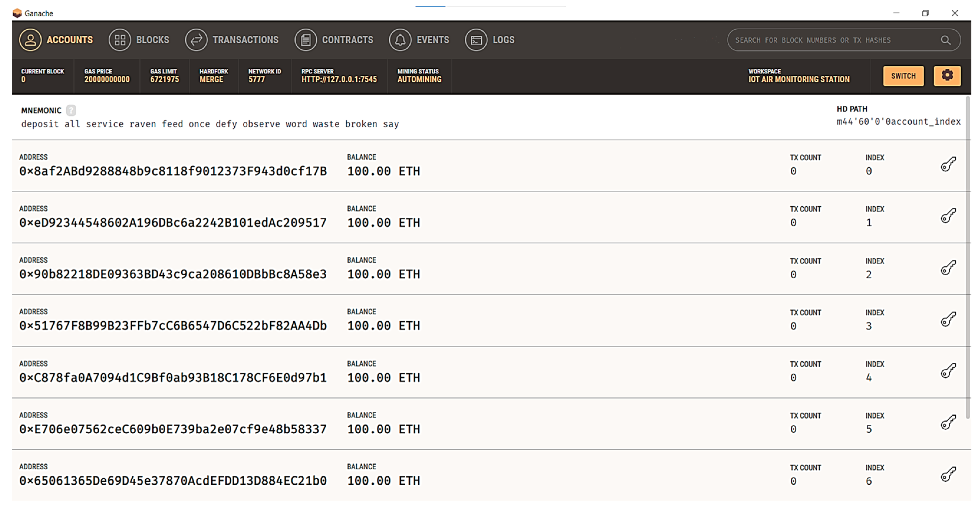Click key icon for account index 4

click(948, 371)
